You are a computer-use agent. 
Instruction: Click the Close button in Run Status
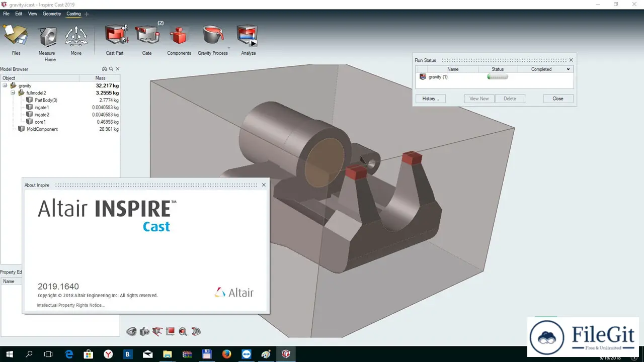coord(558,99)
